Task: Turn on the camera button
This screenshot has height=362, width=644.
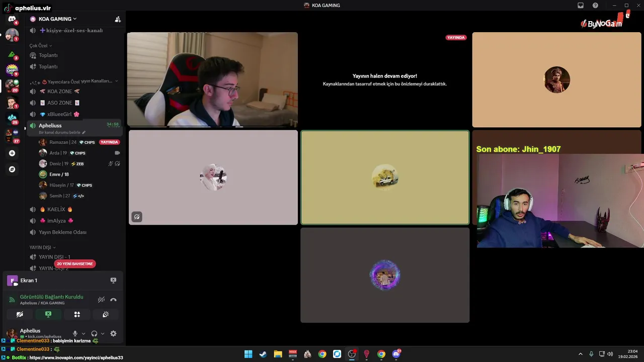Action: pos(20,314)
